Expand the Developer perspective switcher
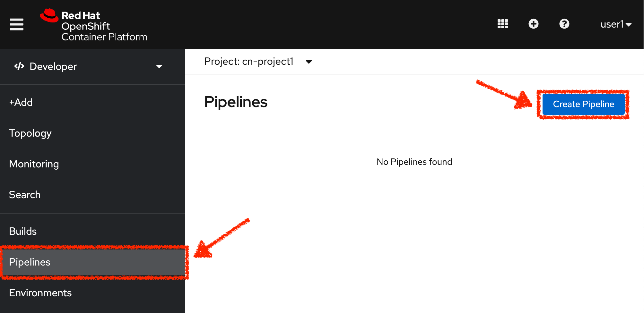This screenshot has width=644, height=313. click(88, 66)
